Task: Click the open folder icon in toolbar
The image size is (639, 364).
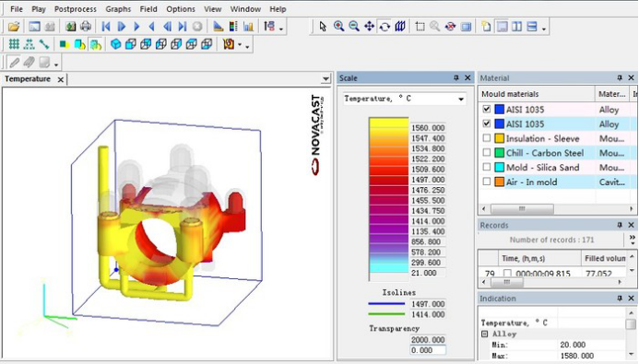Action: pos(14,27)
